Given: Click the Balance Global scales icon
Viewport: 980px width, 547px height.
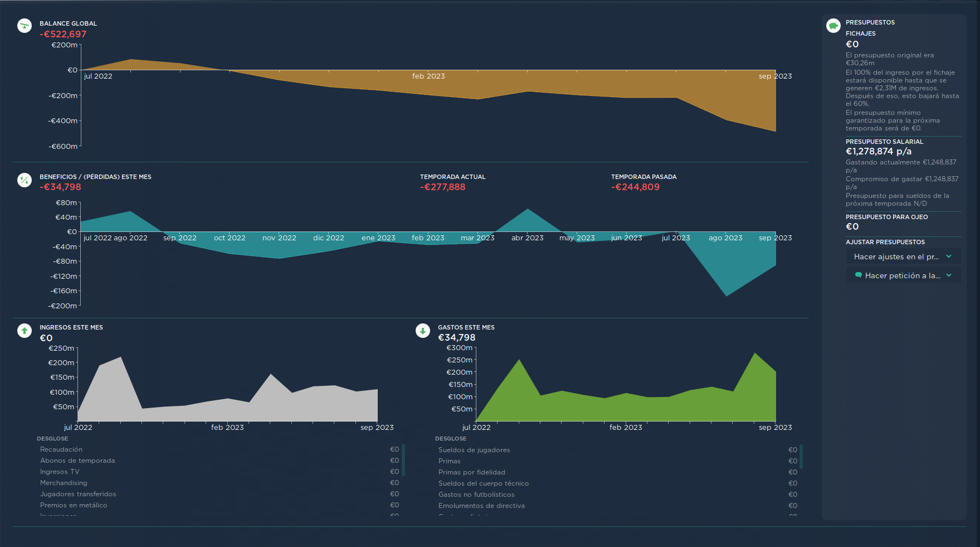Looking at the screenshot, I should 25,26.
